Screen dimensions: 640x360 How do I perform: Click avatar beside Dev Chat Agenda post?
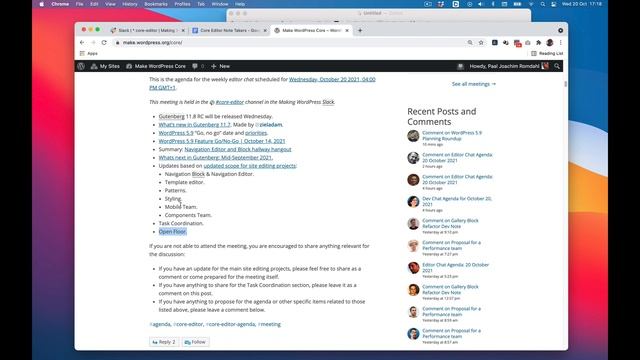tap(413, 202)
